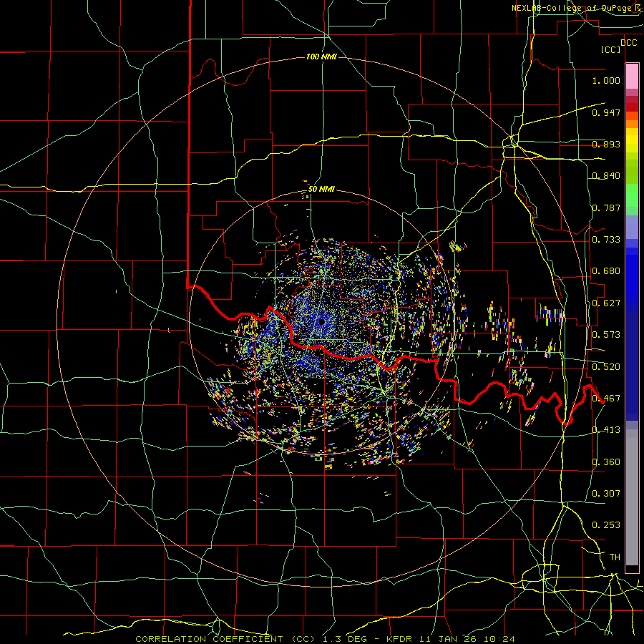Select the 0.467 scale value
This screenshot has height=644, width=644.
[606, 399]
